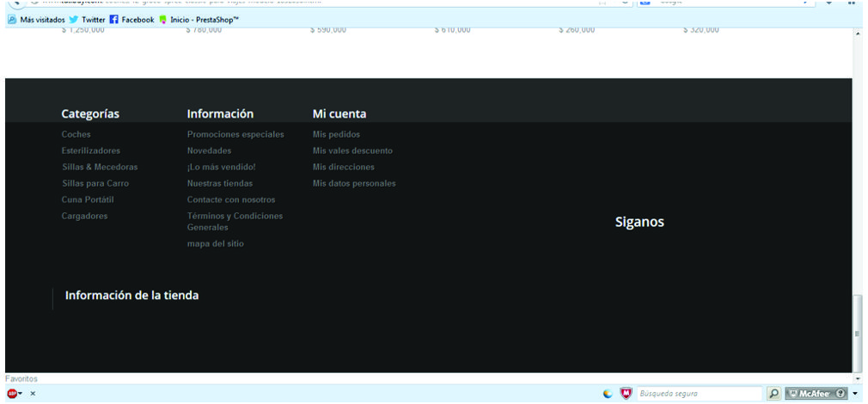The width and height of the screenshot is (868, 404).
Task: Click the Mi cuenta footer heading
Action: 339,114
